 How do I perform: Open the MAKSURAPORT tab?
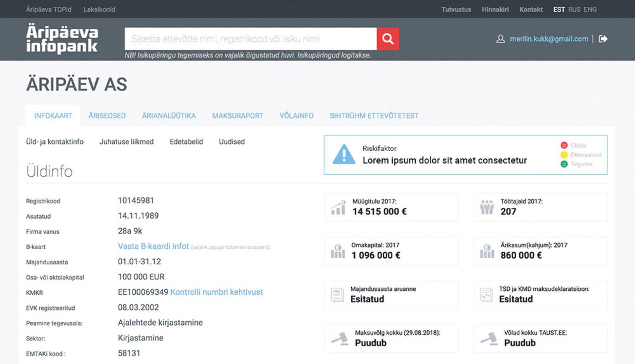click(x=237, y=116)
